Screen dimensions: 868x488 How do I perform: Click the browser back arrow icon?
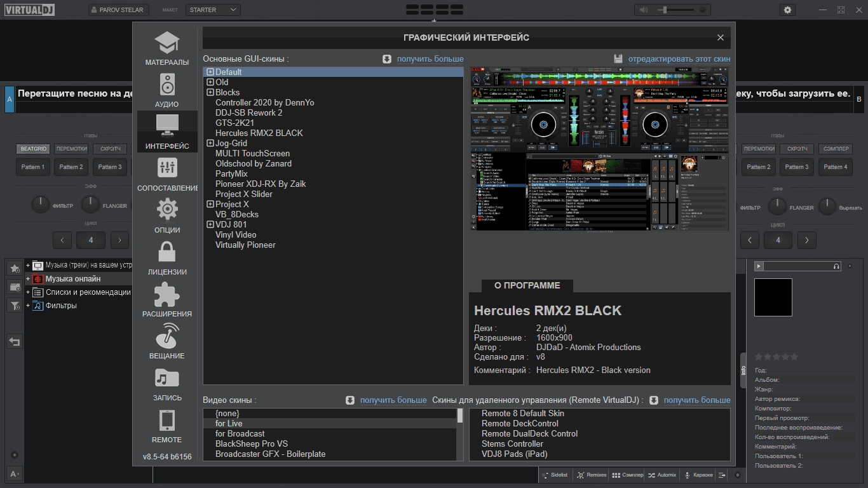tap(15, 341)
